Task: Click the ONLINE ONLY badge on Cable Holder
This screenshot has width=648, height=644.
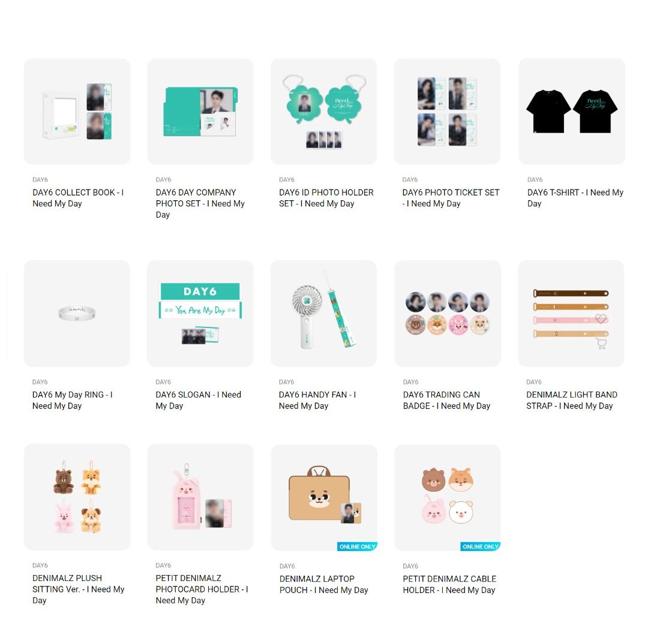Action: coord(480,546)
